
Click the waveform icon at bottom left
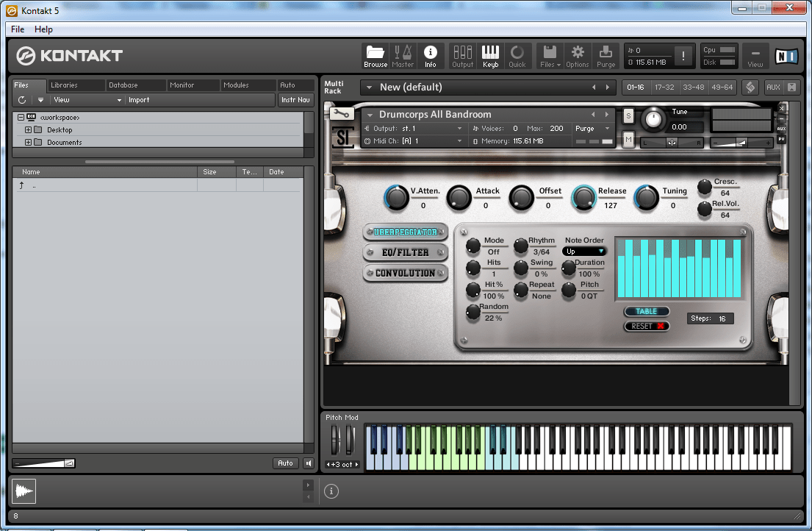24,491
